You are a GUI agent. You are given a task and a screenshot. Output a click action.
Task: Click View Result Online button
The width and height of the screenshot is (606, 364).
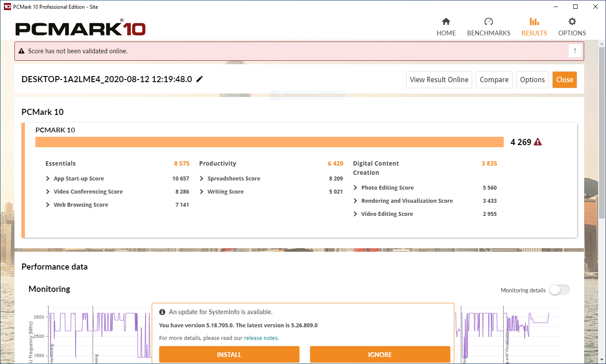click(x=439, y=80)
